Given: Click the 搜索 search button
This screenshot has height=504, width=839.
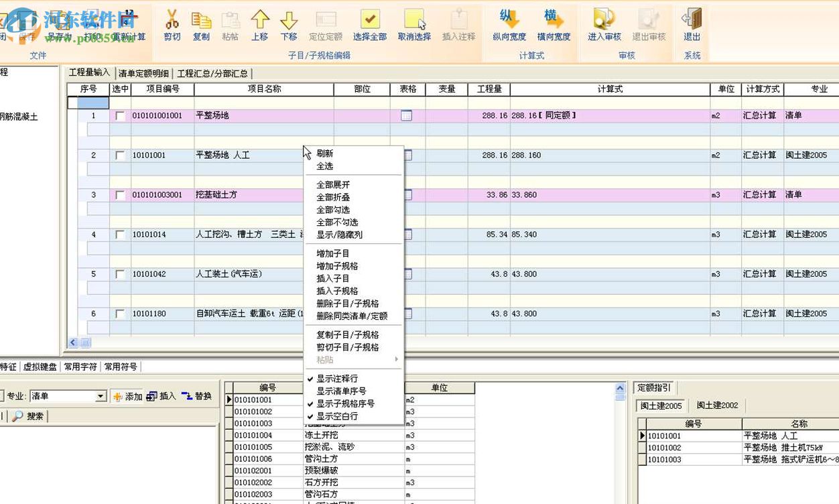Looking at the screenshot, I should coord(27,416).
